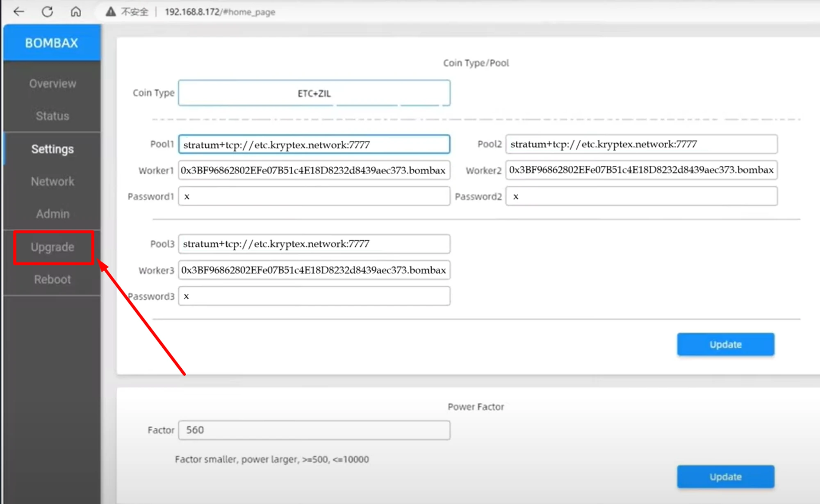Click Reboot in the sidebar
This screenshot has width=820, height=504.
tap(52, 280)
